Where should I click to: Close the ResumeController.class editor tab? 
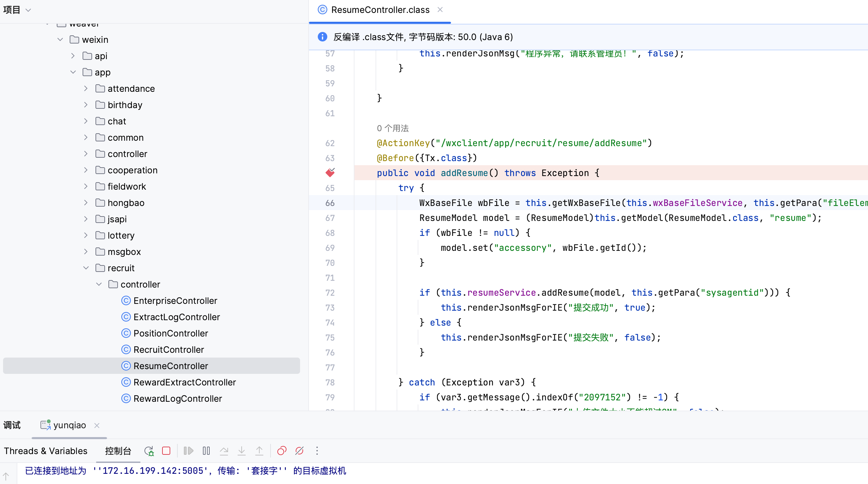pyautogui.click(x=440, y=10)
